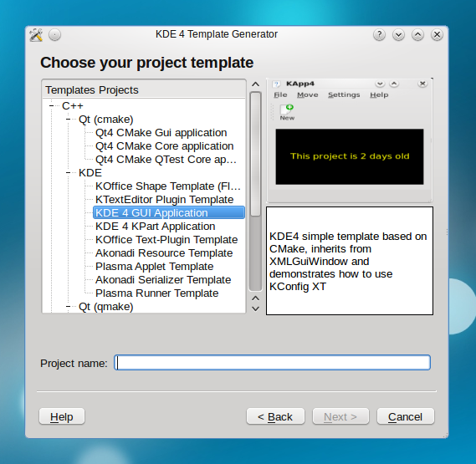476x464 pixels.
Task: Focus the Project name input field
Action: (273, 363)
